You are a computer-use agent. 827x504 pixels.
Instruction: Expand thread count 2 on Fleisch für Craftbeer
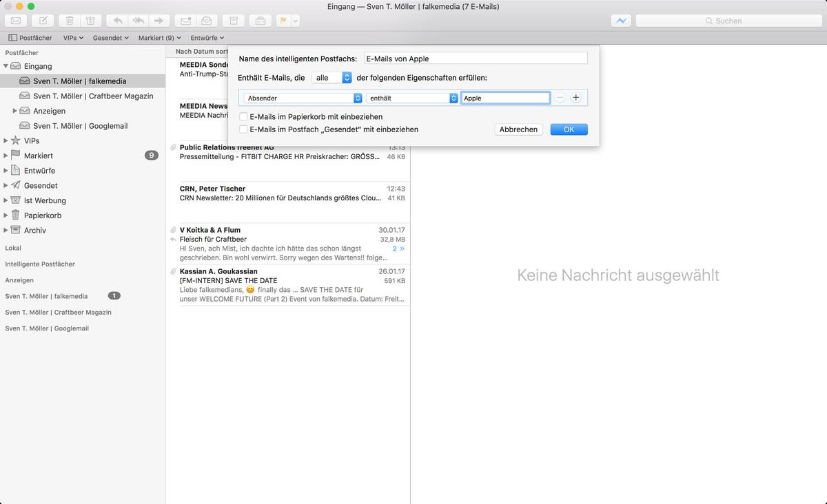(399, 249)
